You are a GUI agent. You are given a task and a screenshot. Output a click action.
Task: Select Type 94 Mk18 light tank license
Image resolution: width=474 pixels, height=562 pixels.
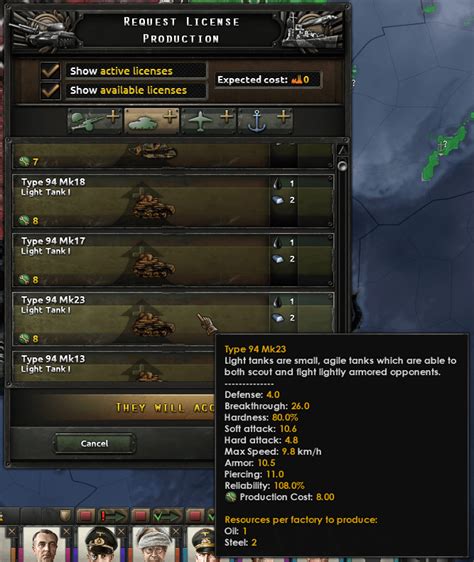tap(173, 201)
